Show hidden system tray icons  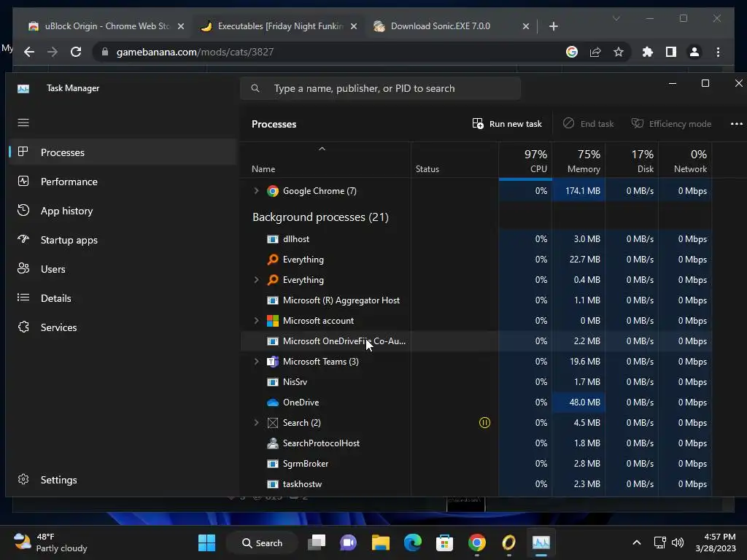pyautogui.click(x=636, y=542)
